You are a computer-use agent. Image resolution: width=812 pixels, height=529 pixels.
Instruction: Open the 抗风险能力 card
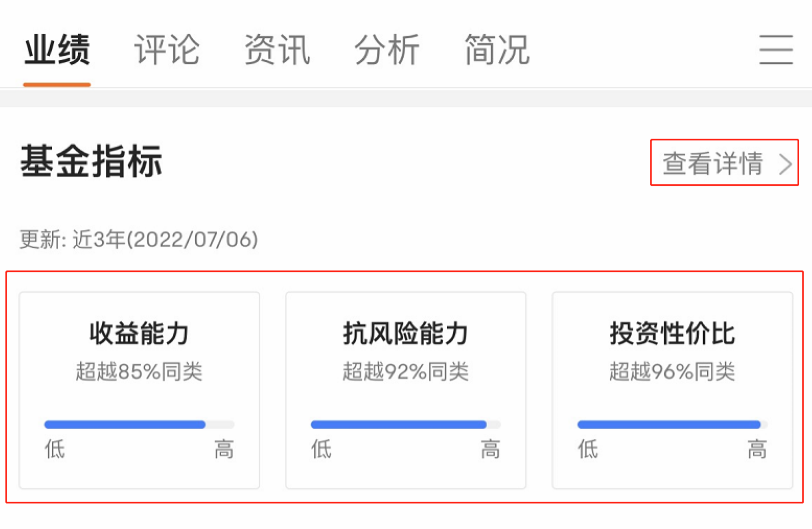click(406, 390)
